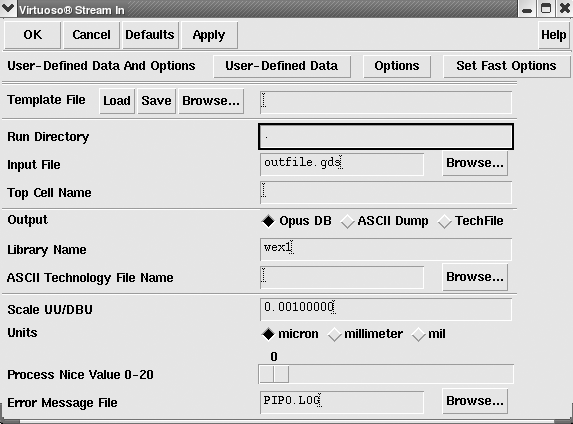Screen dimensions: 573x424
Task: Load the template file
Action: pos(117,101)
